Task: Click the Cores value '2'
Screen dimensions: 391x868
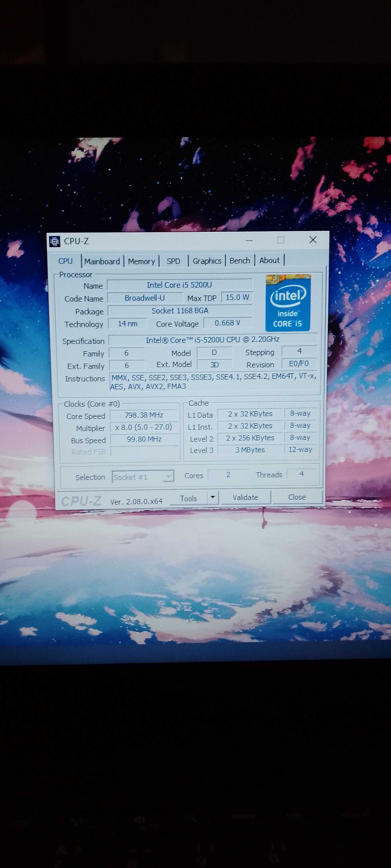Action: (228, 474)
